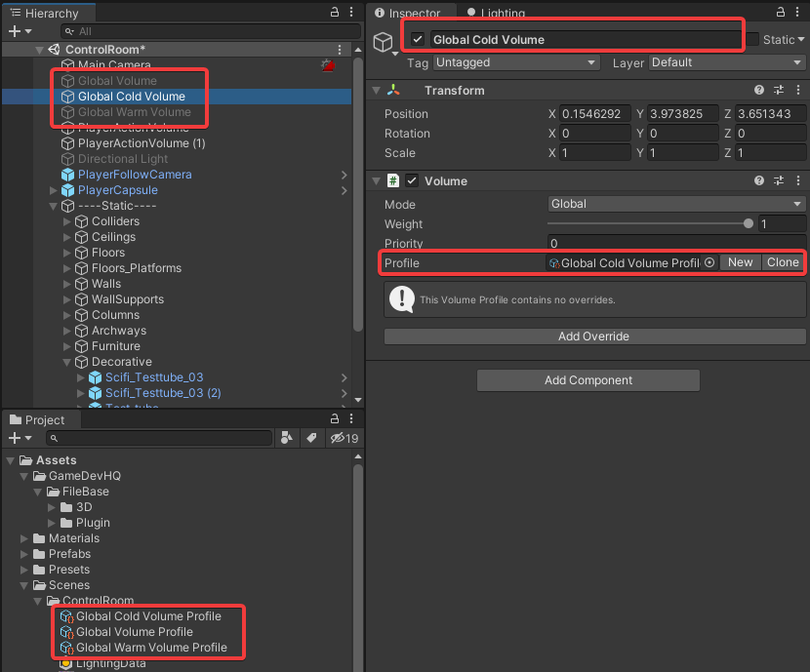Lock the Inspector panel
810x672 pixels.
[780, 12]
